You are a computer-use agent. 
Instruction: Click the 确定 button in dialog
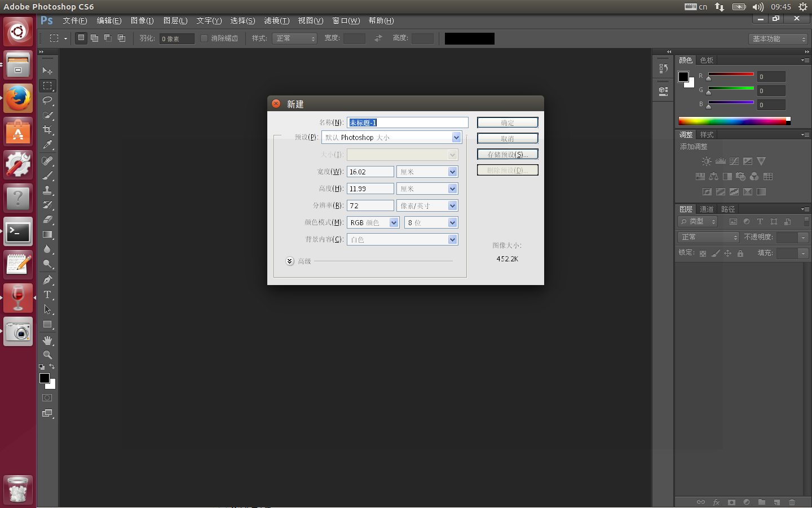tap(507, 122)
